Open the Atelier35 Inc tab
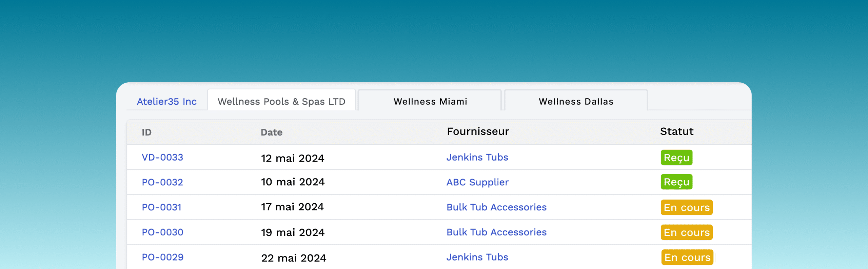Image resolution: width=868 pixels, height=269 pixels. click(166, 102)
